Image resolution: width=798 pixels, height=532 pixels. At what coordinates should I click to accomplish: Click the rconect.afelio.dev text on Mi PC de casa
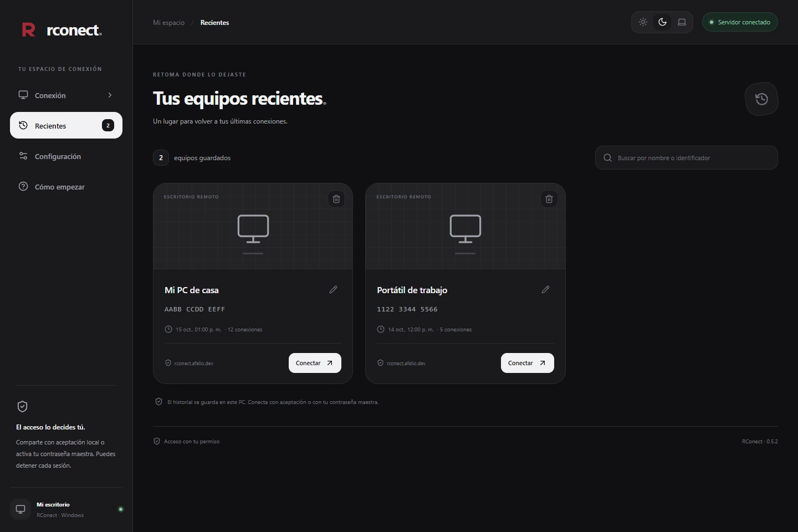tap(194, 364)
